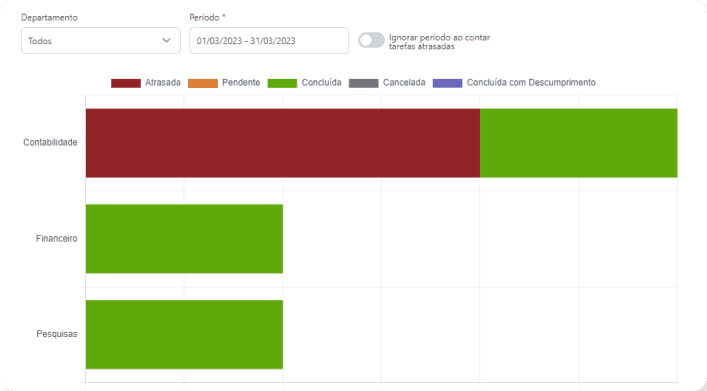Open the Período date range field
This screenshot has height=391, width=707.
[269, 41]
